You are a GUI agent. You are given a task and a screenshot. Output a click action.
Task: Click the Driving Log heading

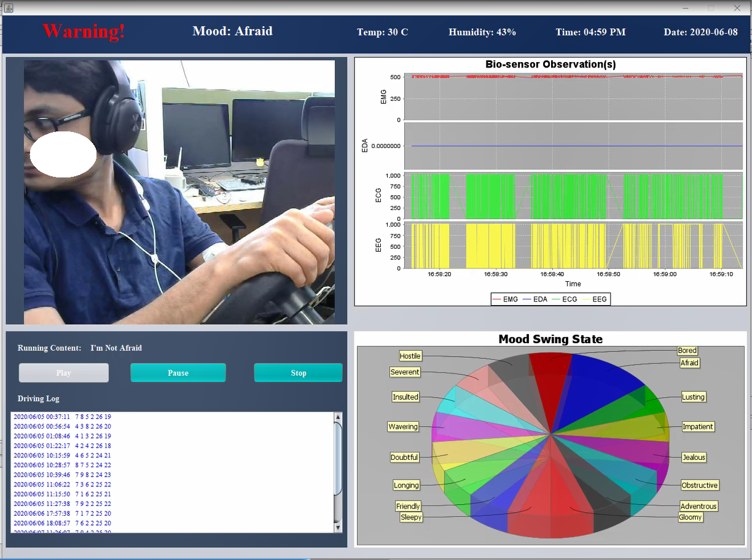[x=39, y=399]
